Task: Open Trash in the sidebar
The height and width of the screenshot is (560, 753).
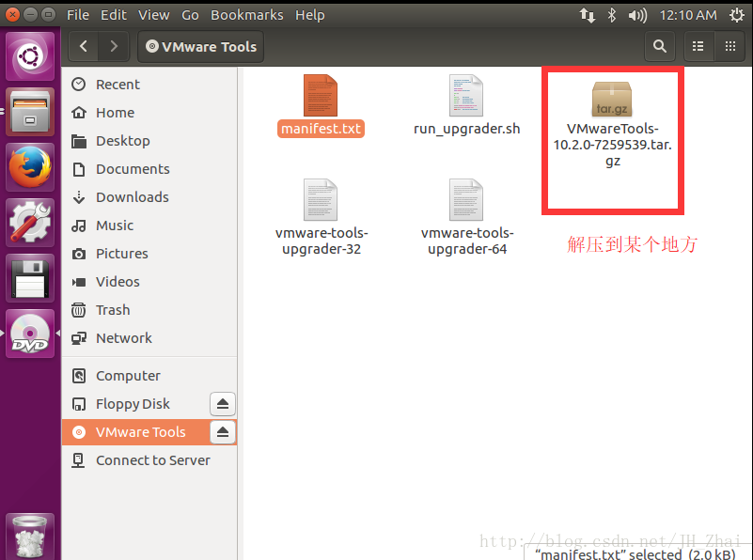Action: tap(149, 310)
